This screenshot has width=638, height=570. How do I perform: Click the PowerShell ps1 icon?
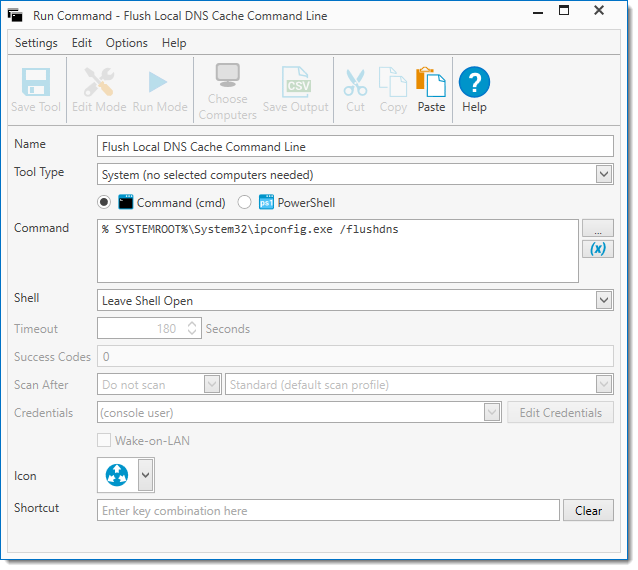(x=266, y=202)
